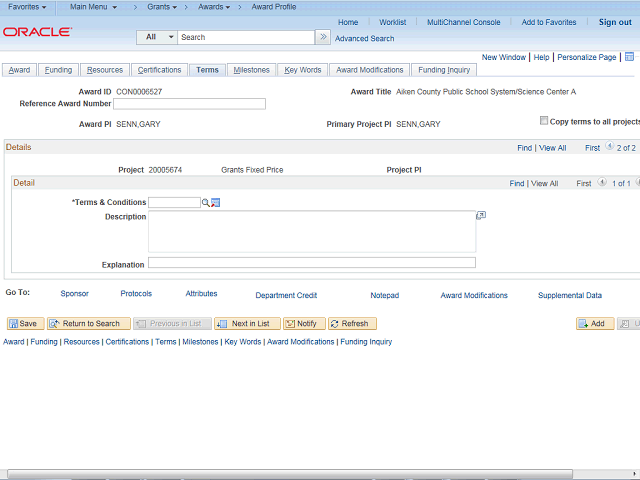640x480 pixels.
Task: Go to Attributes link
Action: tap(201, 293)
